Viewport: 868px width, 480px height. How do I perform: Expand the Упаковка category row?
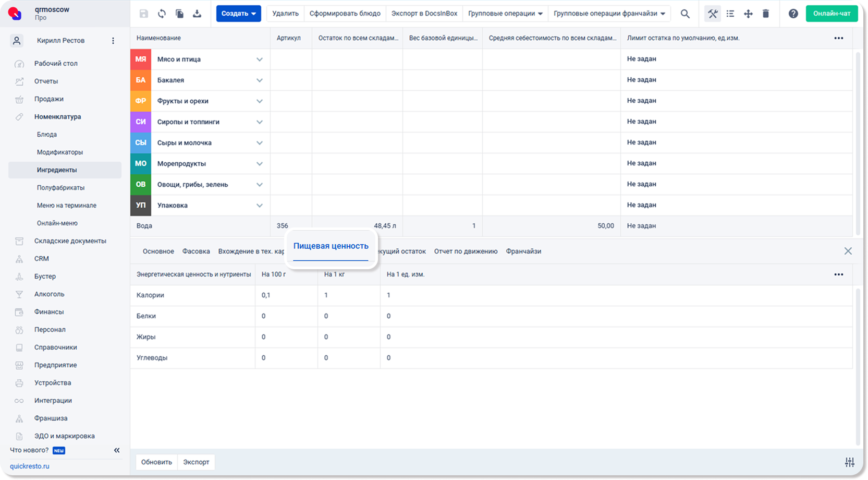pyautogui.click(x=260, y=206)
